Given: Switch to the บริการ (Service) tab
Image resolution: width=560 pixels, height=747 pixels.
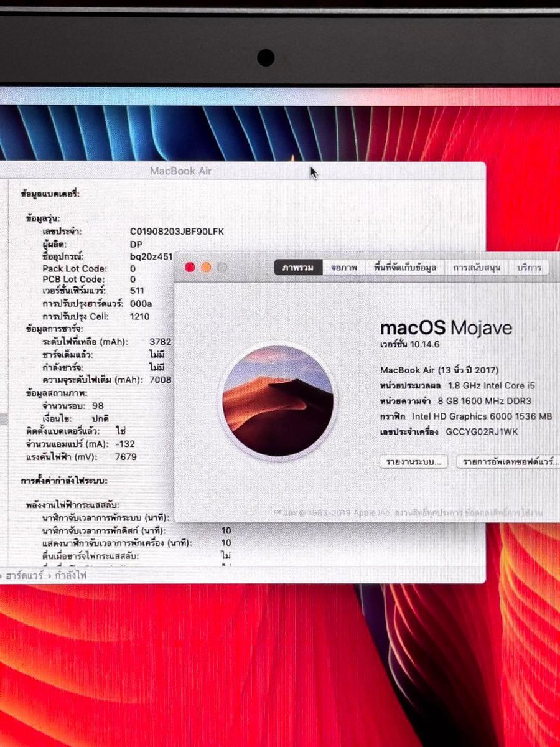Looking at the screenshot, I should pos(530,268).
